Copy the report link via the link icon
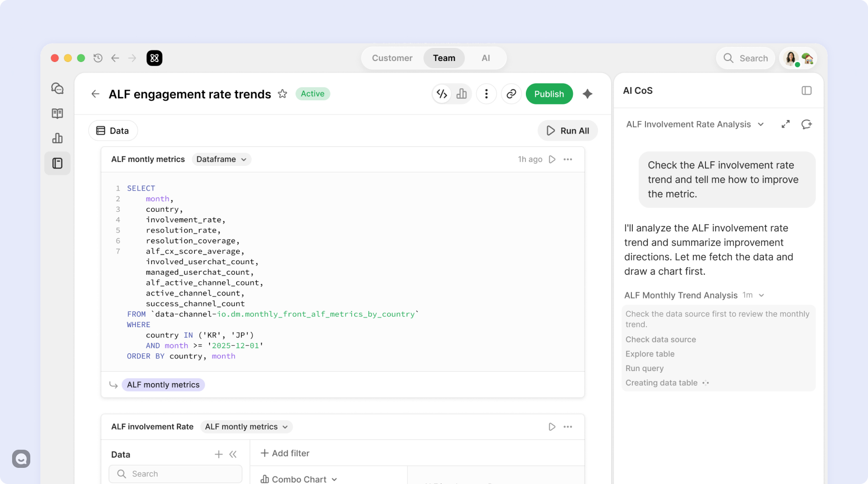 511,94
